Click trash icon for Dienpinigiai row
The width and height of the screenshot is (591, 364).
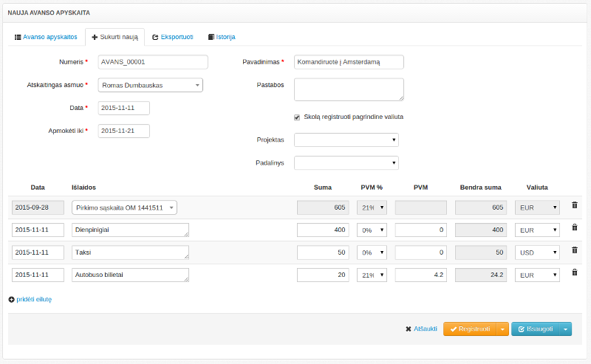[x=574, y=227]
